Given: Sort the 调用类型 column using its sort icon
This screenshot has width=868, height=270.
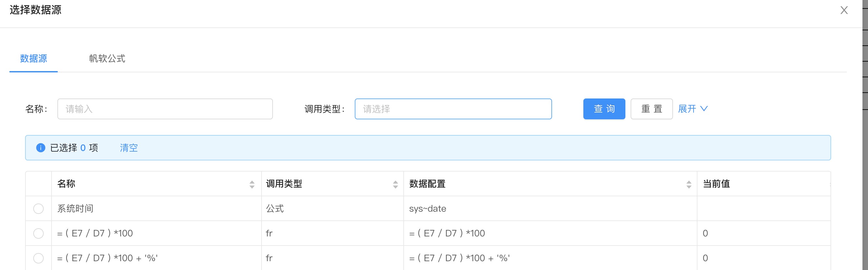Looking at the screenshot, I should point(395,184).
